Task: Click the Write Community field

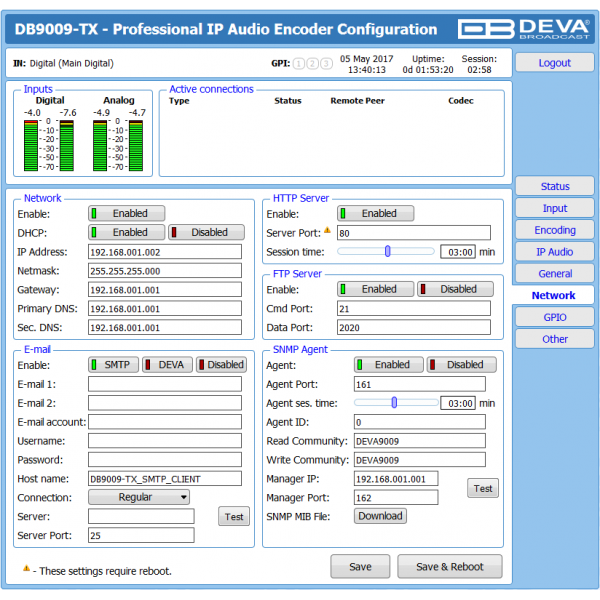Action: point(420,460)
